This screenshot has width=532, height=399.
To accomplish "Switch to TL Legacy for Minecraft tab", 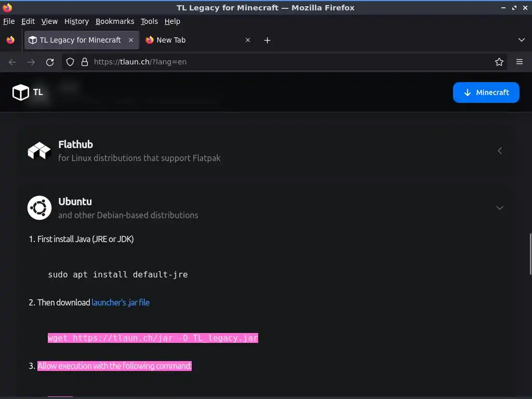I will (82, 40).
